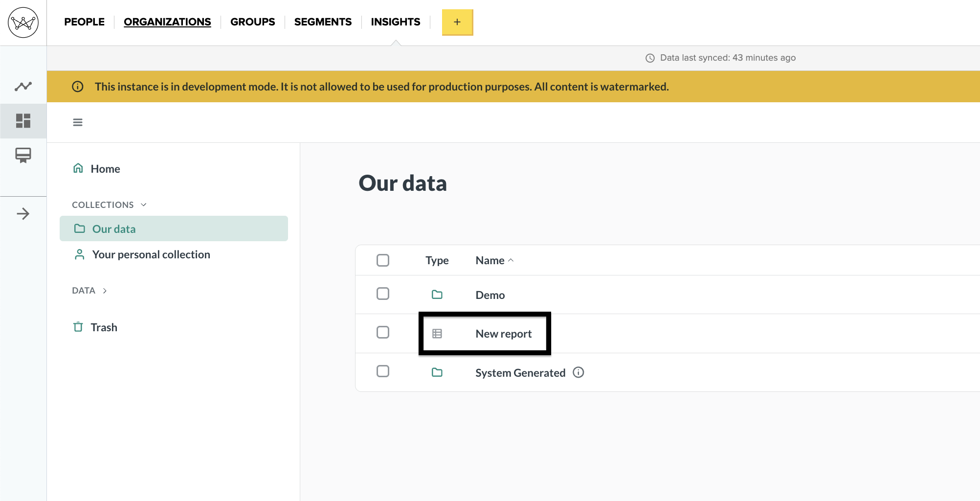Click the info icon next to System Generated

point(579,372)
